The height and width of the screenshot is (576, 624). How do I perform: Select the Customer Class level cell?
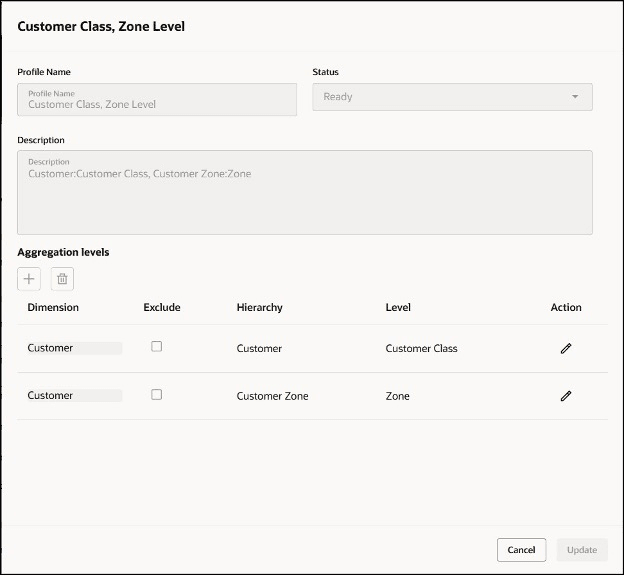pos(421,348)
